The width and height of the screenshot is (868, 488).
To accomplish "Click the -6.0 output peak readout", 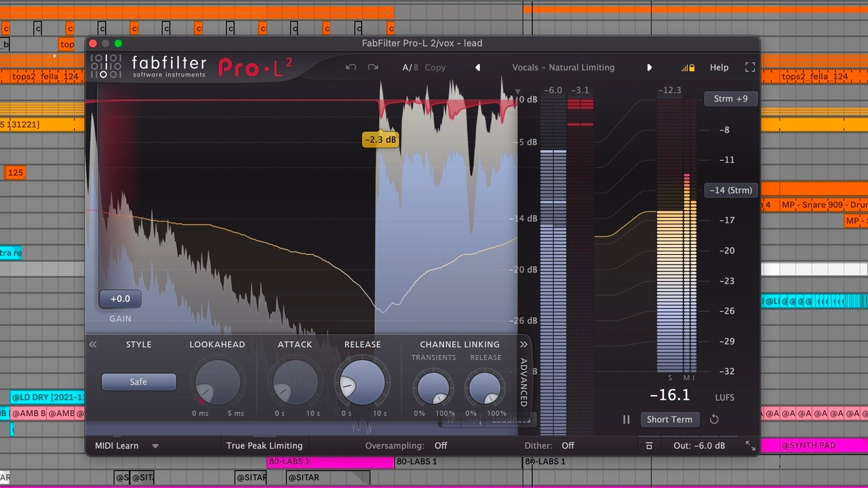I will [553, 90].
